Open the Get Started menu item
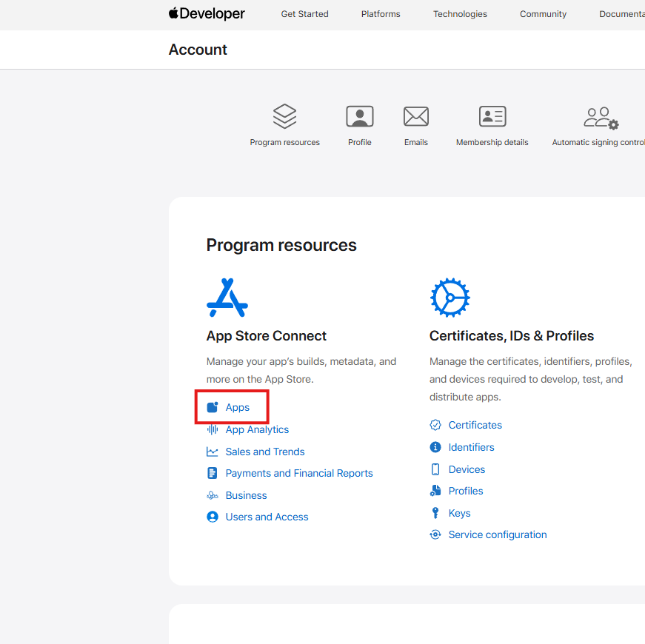This screenshot has height=644, width=645. click(304, 14)
